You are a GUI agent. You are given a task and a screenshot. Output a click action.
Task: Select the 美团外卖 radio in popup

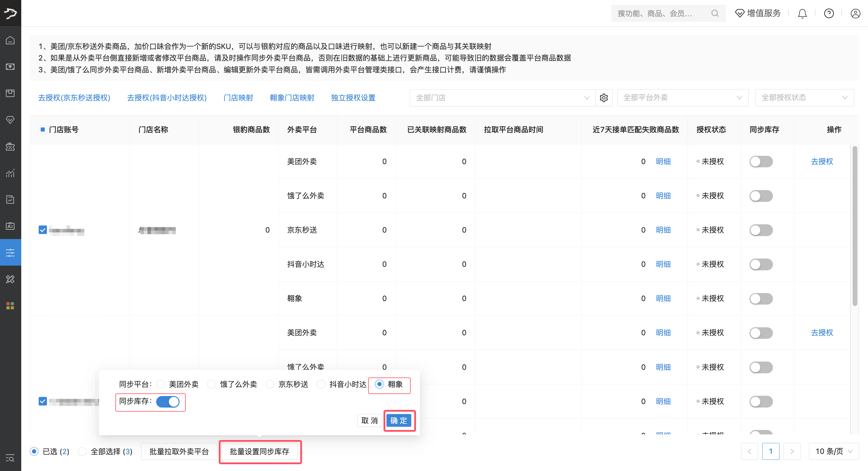point(161,384)
